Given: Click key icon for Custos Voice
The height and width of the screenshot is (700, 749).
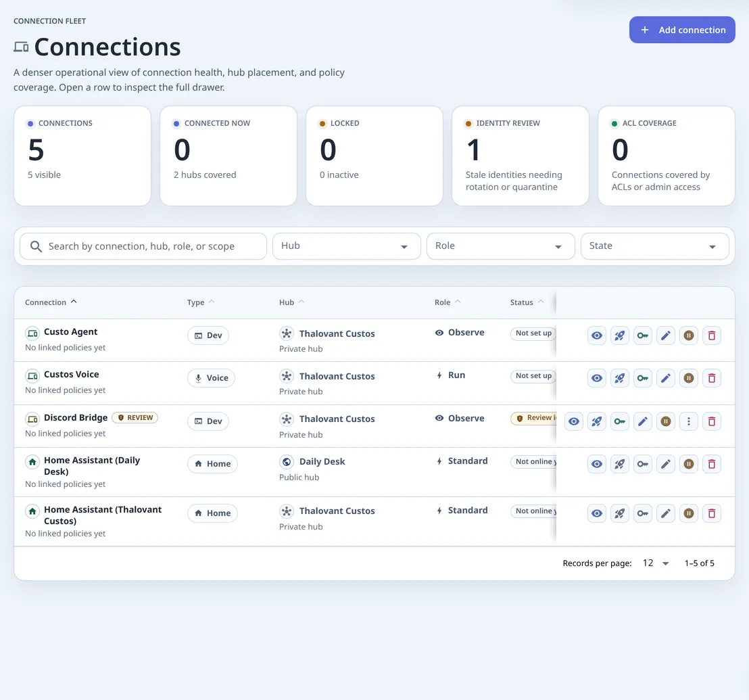Looking at the screenshot, I should [x=642, y=378].
